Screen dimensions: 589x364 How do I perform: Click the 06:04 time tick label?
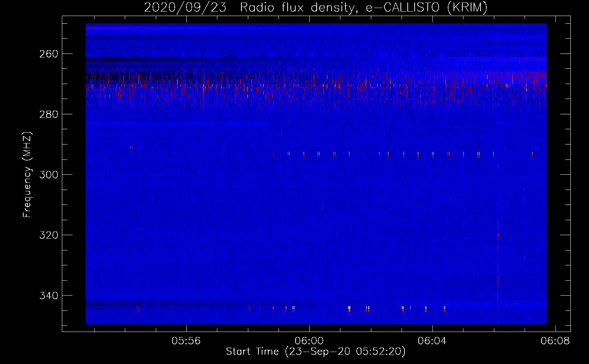coord(432,341)
